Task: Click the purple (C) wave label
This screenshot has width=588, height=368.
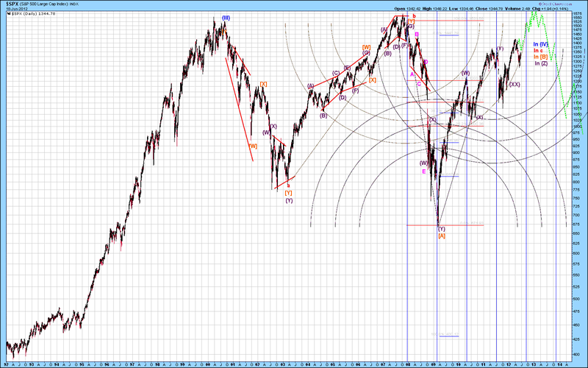Action: 336,73
